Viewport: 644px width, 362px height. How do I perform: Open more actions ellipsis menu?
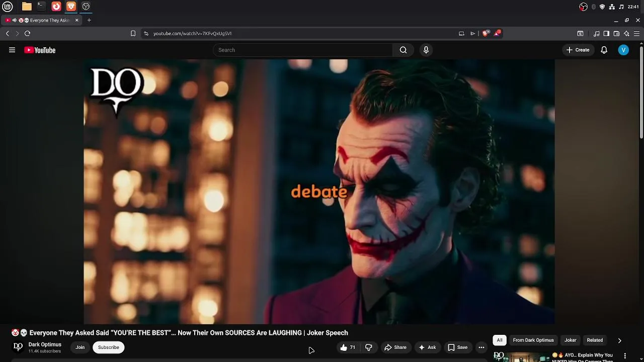click(481, 347)
